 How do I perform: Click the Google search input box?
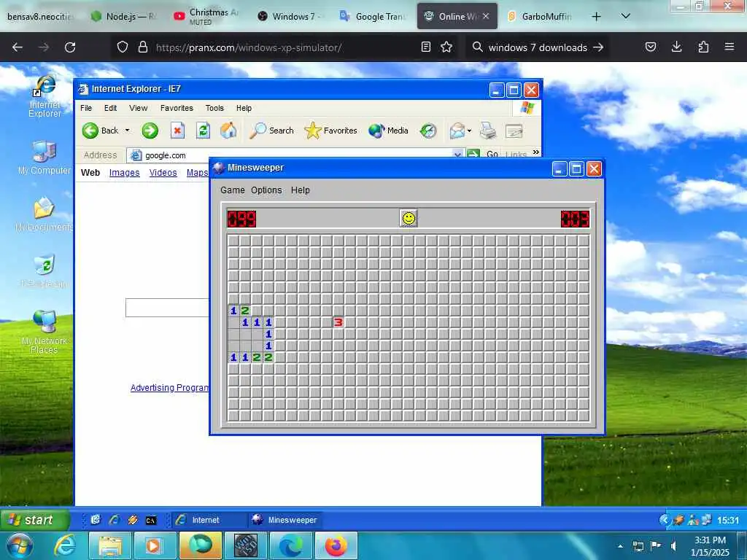pos(167,308)
